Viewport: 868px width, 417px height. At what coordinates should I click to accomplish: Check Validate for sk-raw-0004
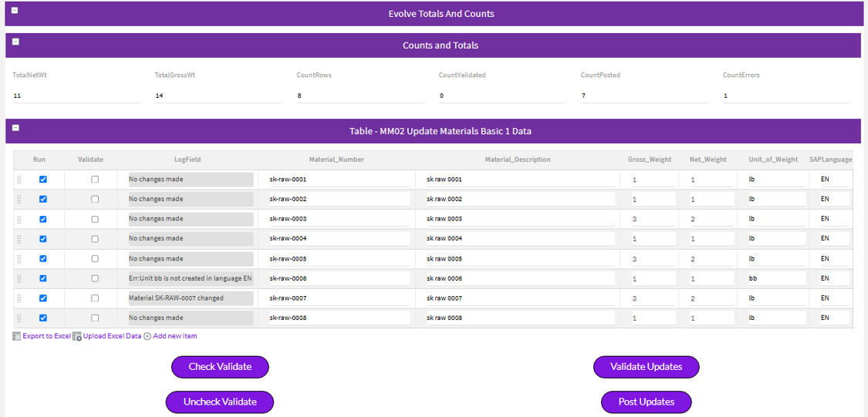(95, 239)
